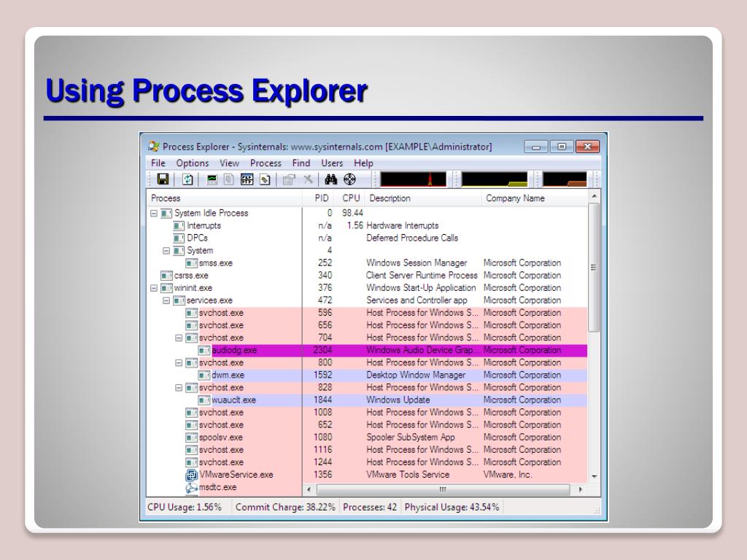Open the Process menu
Screen dimensions: 747x560
266,163
